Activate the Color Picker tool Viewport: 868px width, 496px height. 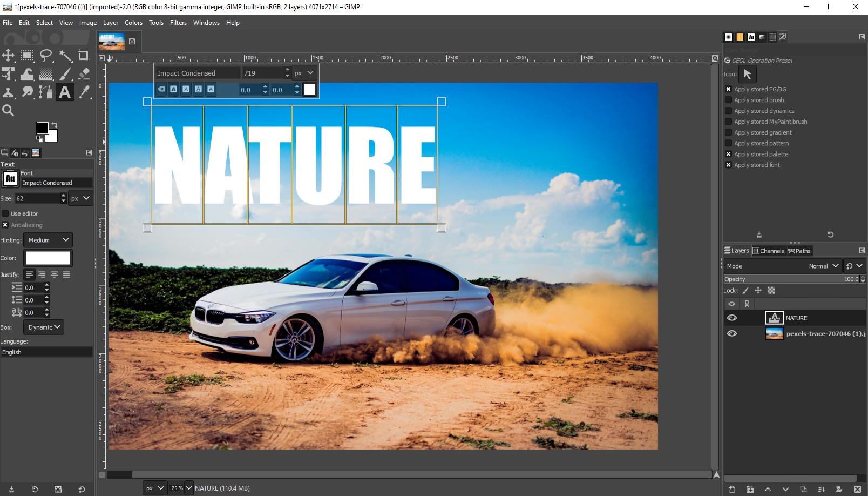point(83,92)
